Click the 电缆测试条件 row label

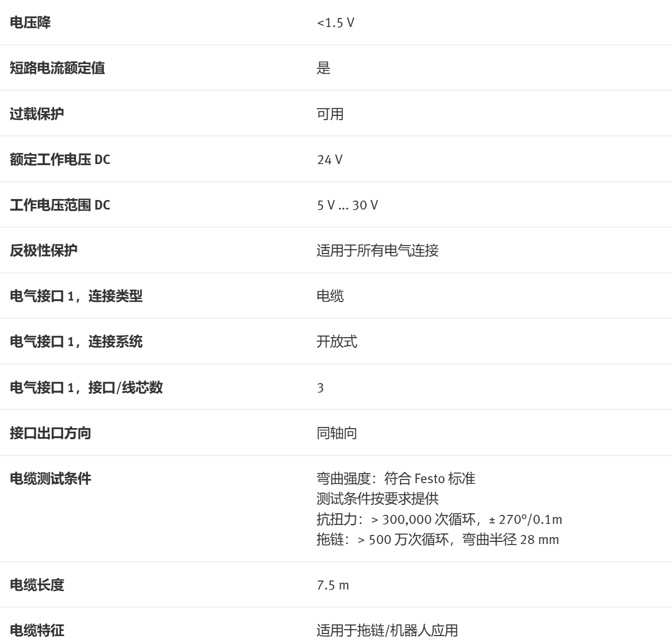[50, 478]
